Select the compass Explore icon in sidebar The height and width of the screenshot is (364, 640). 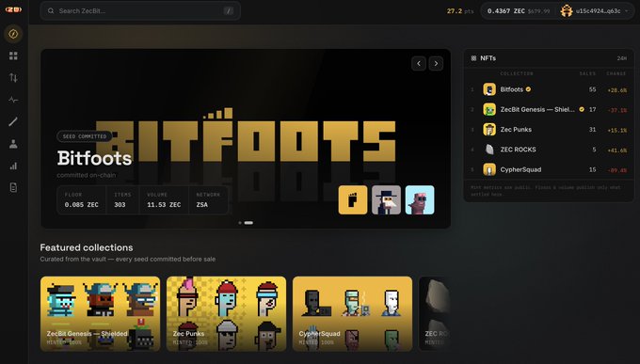(13, 34)
